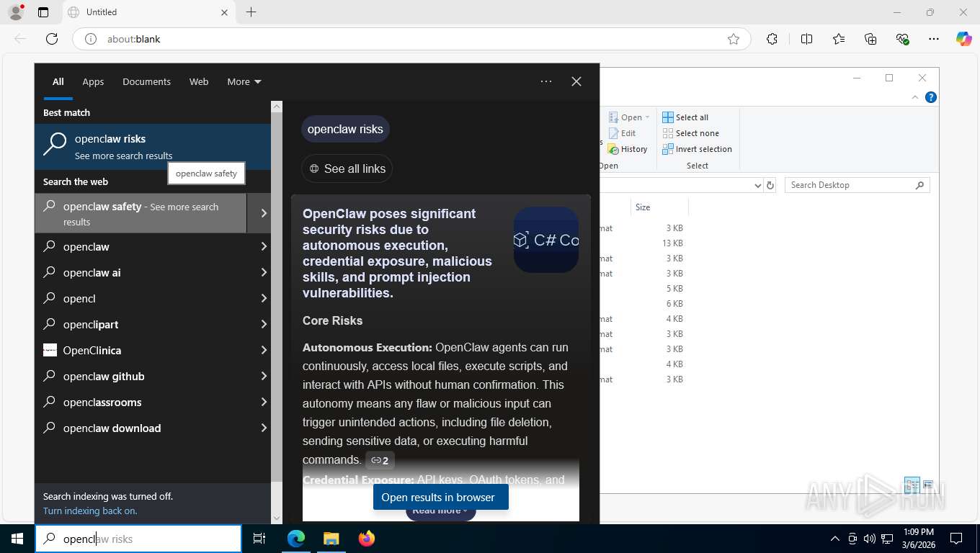This screenshot has height=553, width=980.
Task: Open Copilot in Edge toolbar
Action: click(x=963, y=39)
